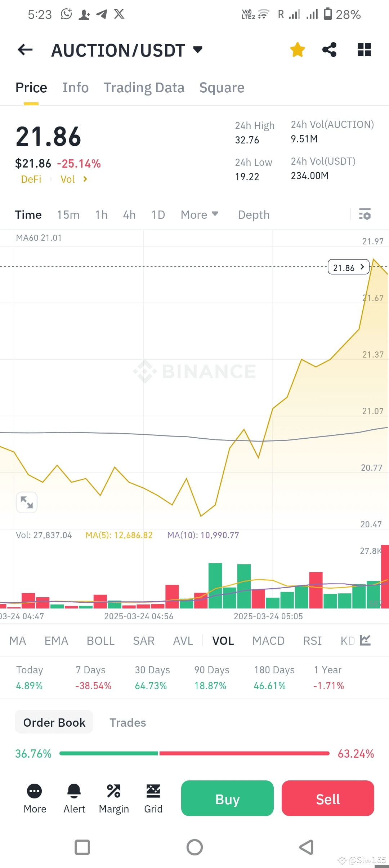Tap the green Buy button
This screenshot has width=389, height=868.
coord(227,798)
